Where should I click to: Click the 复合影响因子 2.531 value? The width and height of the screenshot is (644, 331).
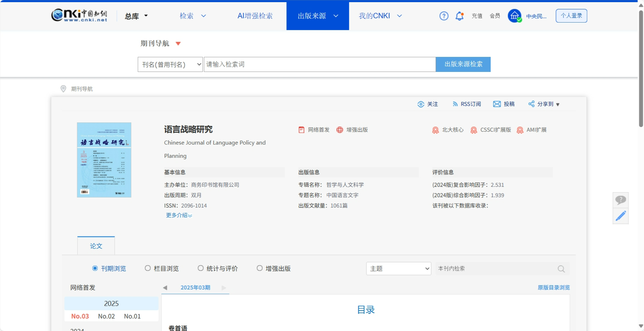pyautogui.click(x=497, y=185)
